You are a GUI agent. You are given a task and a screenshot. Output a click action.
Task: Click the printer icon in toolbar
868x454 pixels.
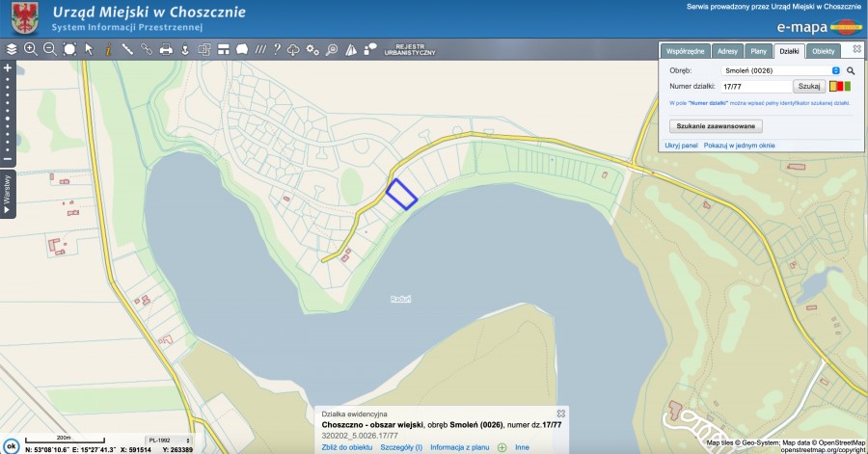pyautogui.click(x=166, y=48)
